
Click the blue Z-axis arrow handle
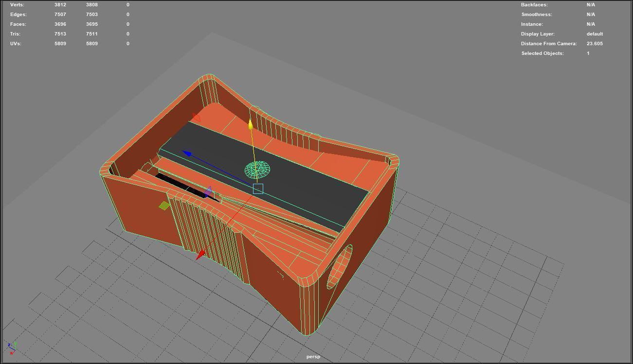187,154
